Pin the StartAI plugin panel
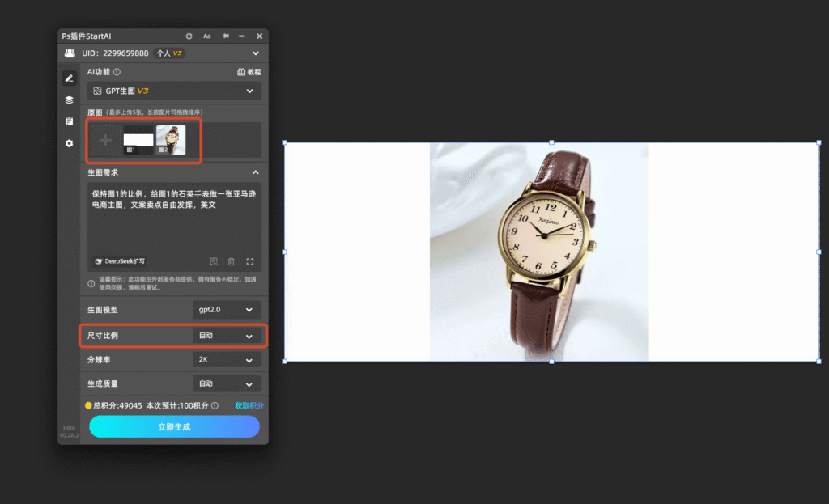This screenshot has height=504, width=829. [x=226, y=36]
